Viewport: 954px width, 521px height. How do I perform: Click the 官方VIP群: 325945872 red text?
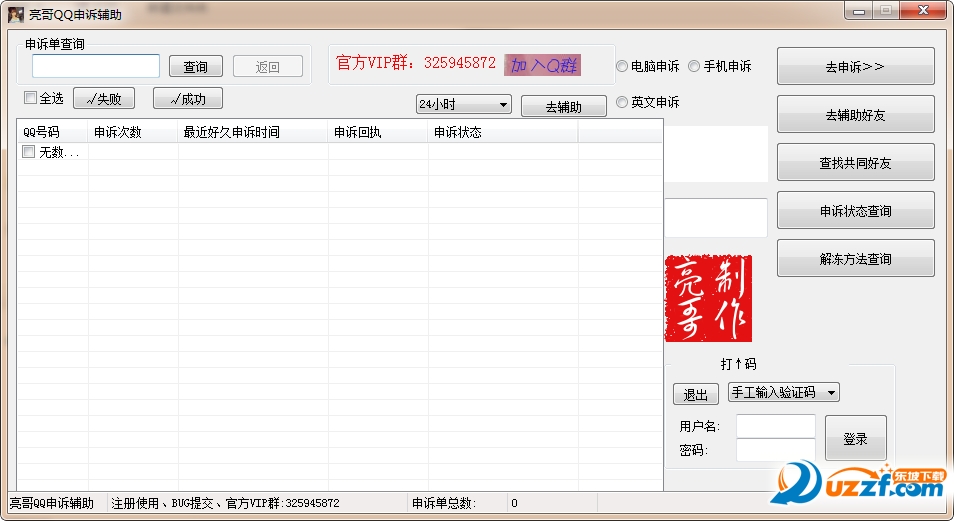(x=416, y=63)
